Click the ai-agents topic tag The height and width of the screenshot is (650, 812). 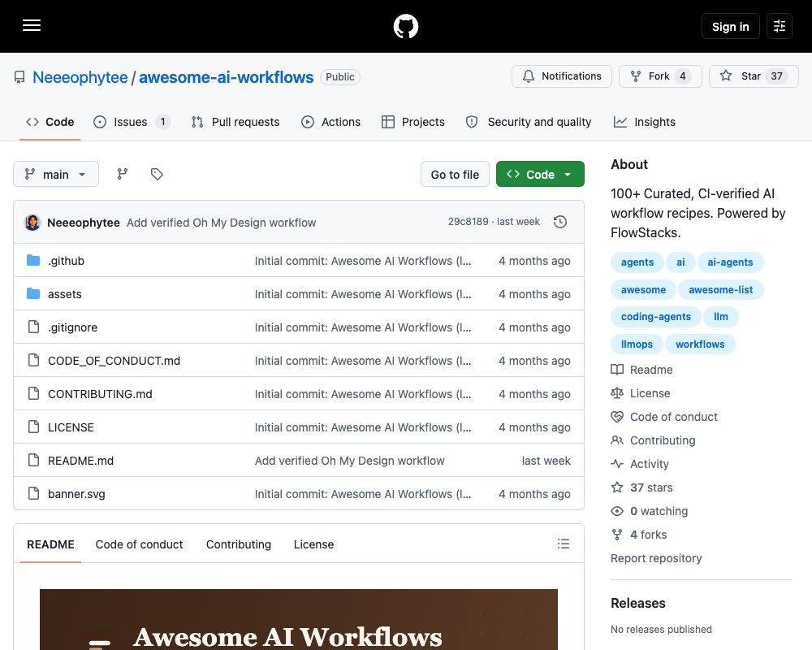tap(730, 262)
